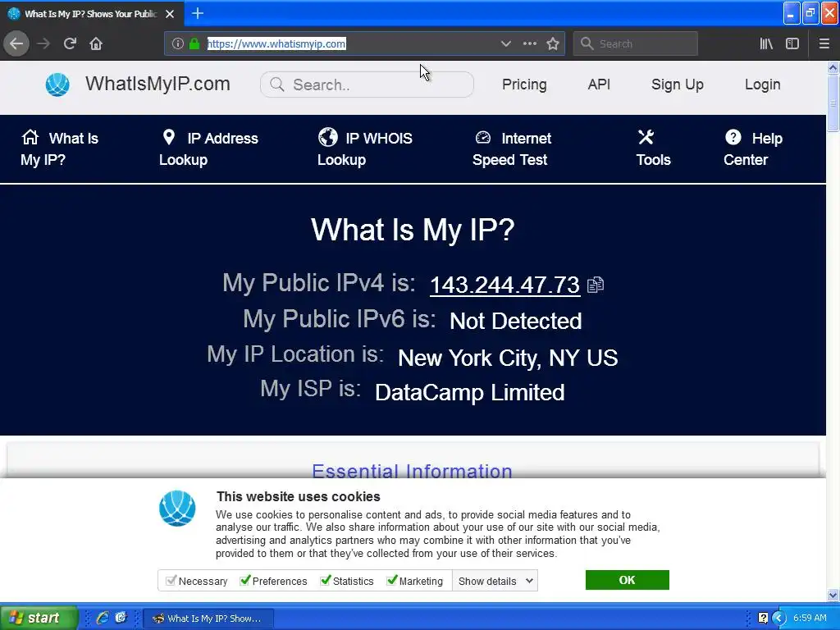This screenshot has width=840, height=630.
Task: Open the Tools nav item
Action: point(653,149)
